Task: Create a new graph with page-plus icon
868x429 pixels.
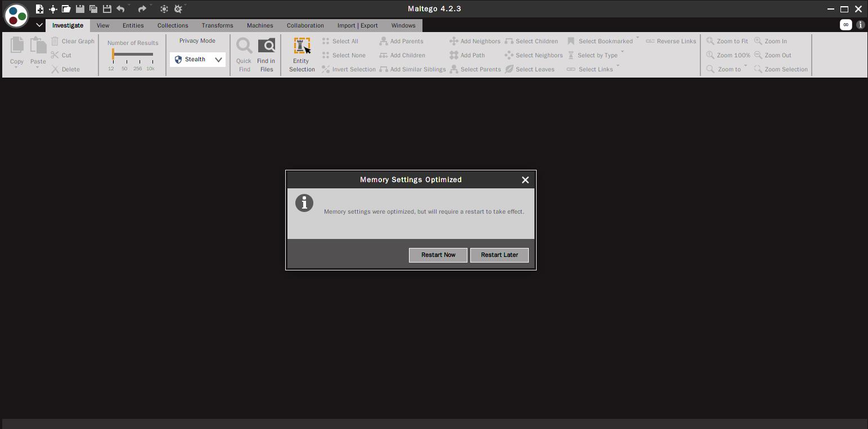Action: (39, 9)
